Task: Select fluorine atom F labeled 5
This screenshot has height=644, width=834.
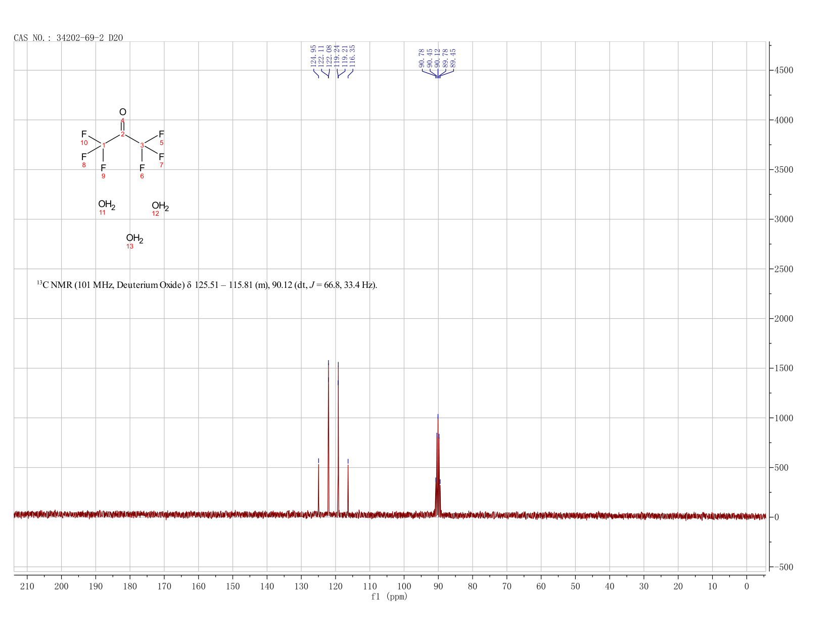Action: tap(161, 134)
